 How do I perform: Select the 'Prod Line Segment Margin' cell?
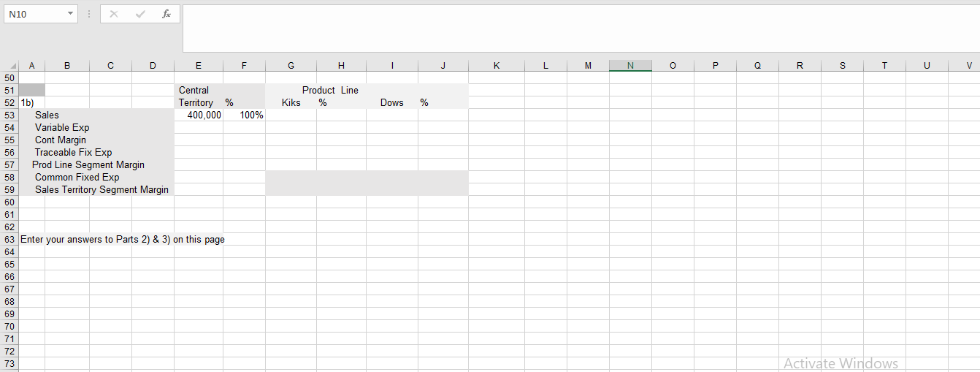coord(88,165)
